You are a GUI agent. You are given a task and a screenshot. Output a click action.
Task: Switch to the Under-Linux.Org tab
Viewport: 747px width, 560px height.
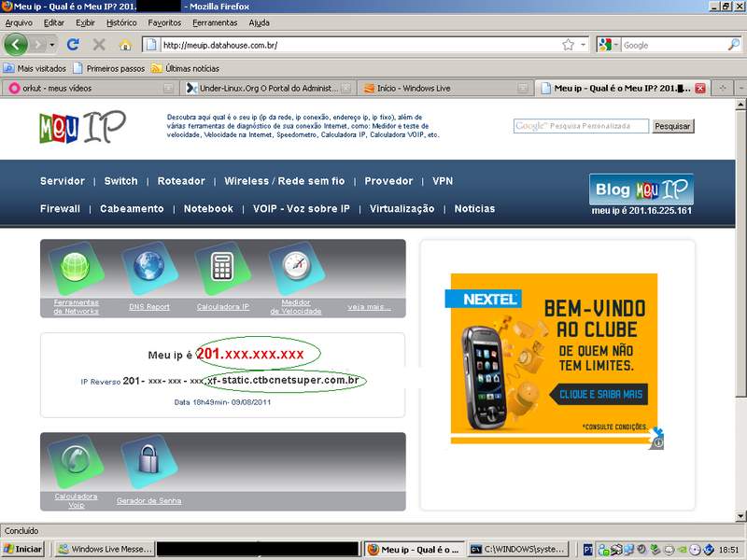pos(268,88)
